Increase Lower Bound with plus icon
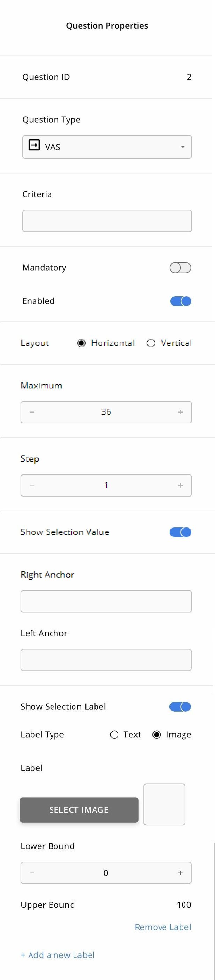The image size is (215, 980). pyautogui.click(x=180, y=873)
